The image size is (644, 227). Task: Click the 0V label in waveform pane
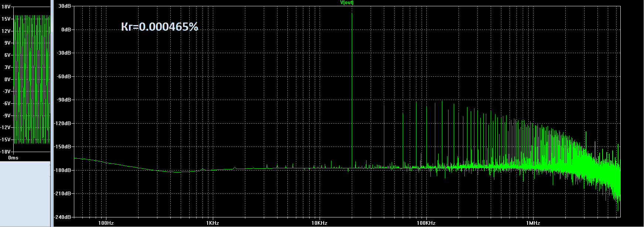point(7,79)
